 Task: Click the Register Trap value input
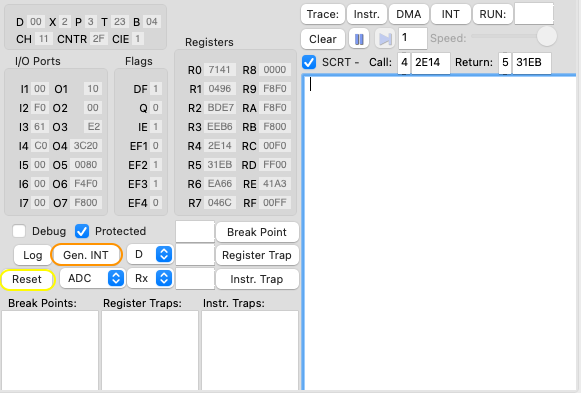[195, 254]
